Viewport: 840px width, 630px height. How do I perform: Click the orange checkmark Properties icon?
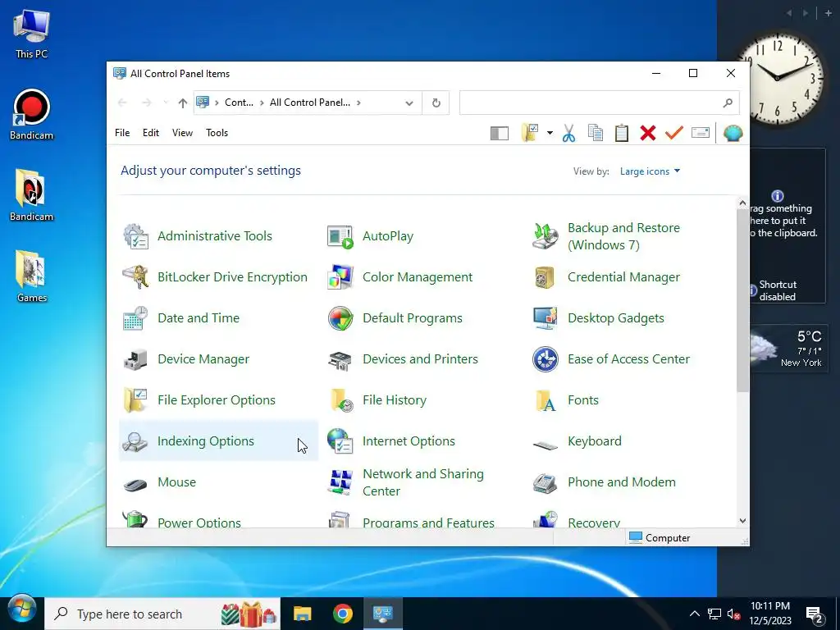tap(674, 133)
